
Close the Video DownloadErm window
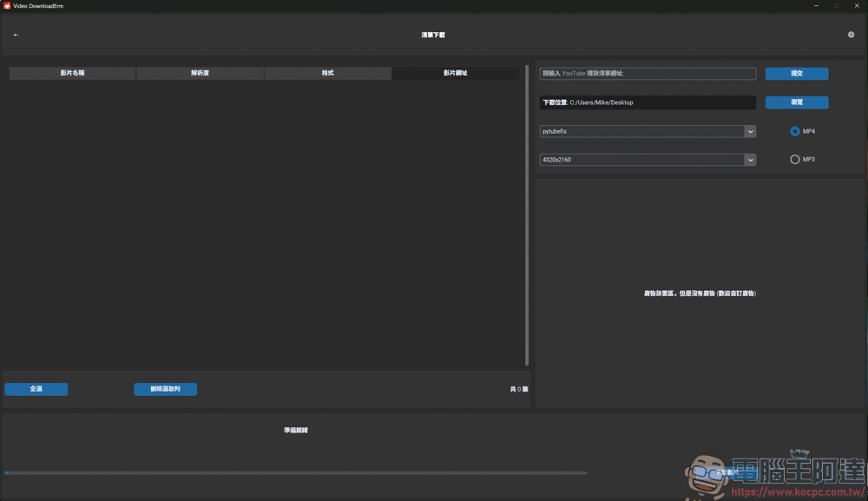coord(857,5)
